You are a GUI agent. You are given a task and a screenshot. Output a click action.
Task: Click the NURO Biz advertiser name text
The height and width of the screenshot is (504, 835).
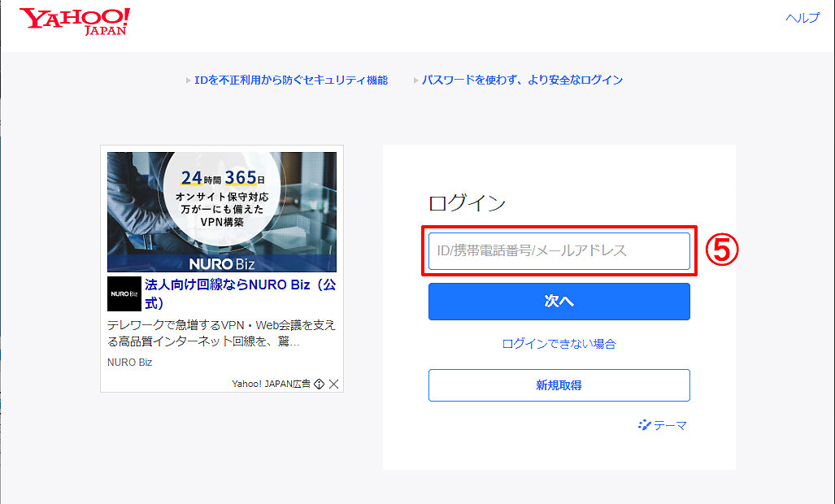pos(130,363)
